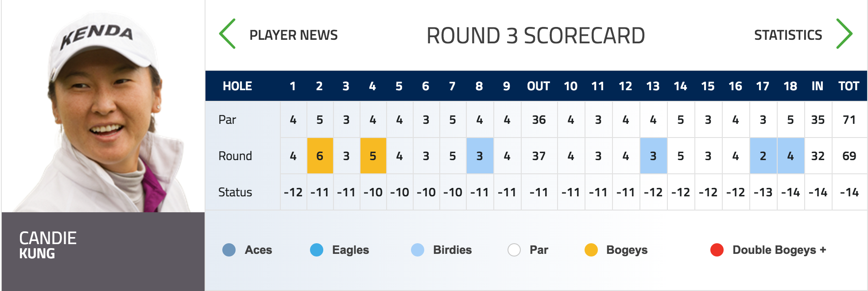868x291 pixels.
Task: Click the Par white legend circle
Action: tap(514, 250)
